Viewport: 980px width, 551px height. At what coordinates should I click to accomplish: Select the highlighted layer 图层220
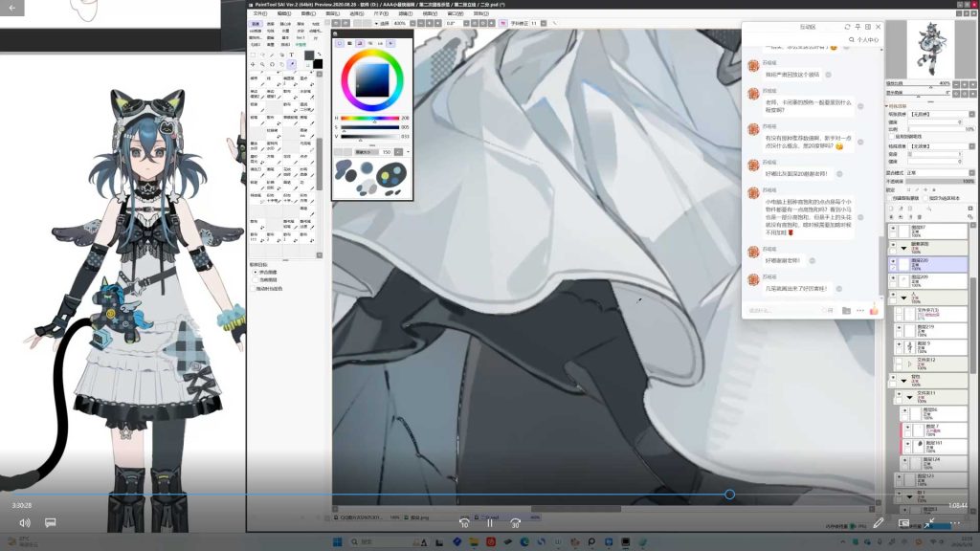[928, 264]
